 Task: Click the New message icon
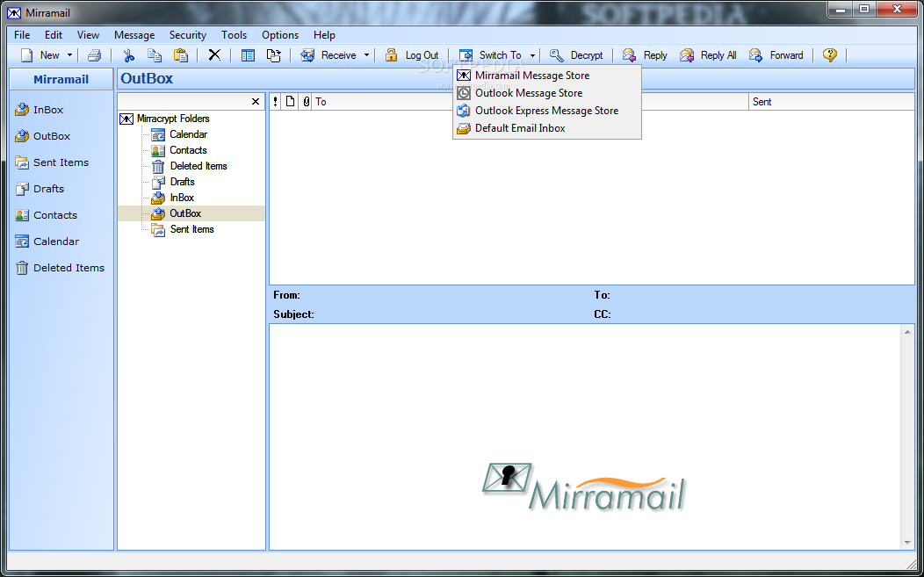point(27,55)
